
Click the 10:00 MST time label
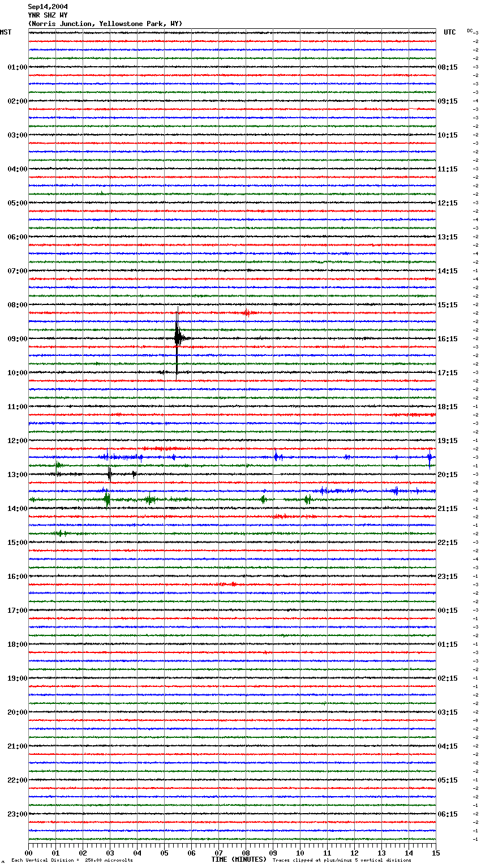[17, 373]
